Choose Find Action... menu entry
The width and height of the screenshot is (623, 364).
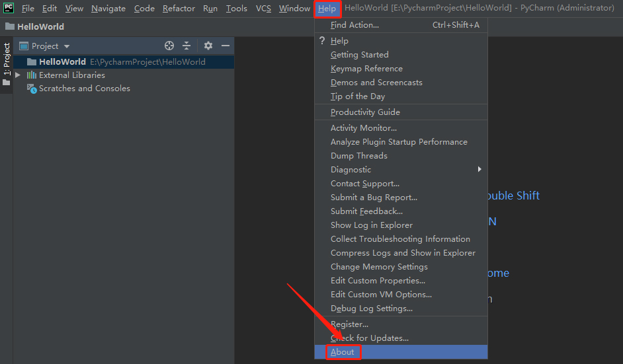(x=401, y=25)
